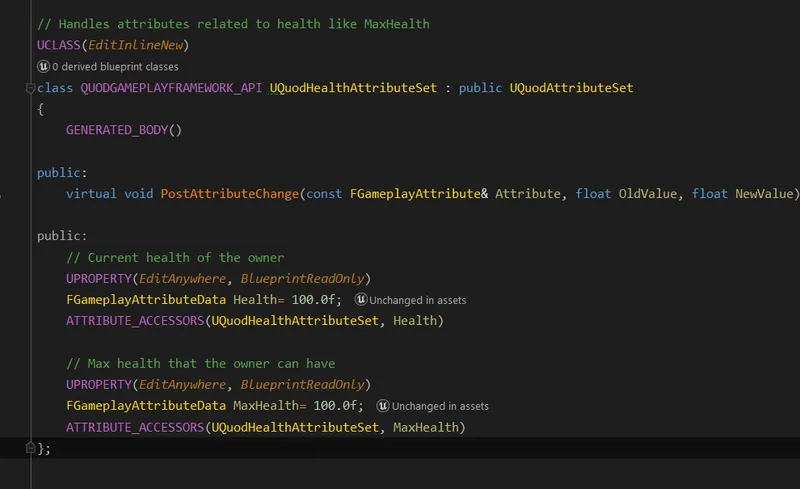Click UPROPERTY macro above the Health declaration
The image size is (800, 489).
click(98, 279)
